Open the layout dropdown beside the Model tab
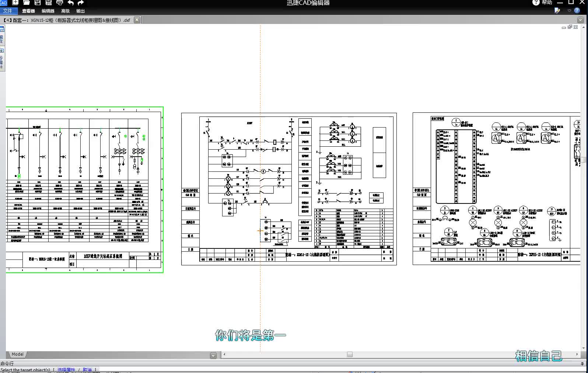The width and height of the screenshot is (588, 373). pos(213,355)
